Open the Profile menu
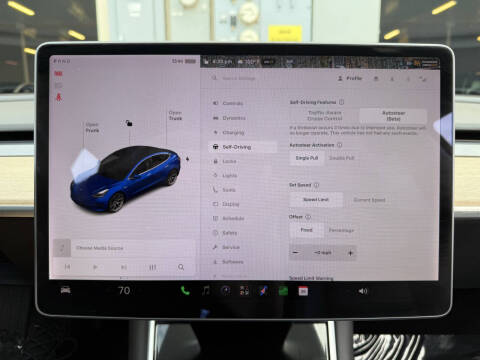 [350, 78]
